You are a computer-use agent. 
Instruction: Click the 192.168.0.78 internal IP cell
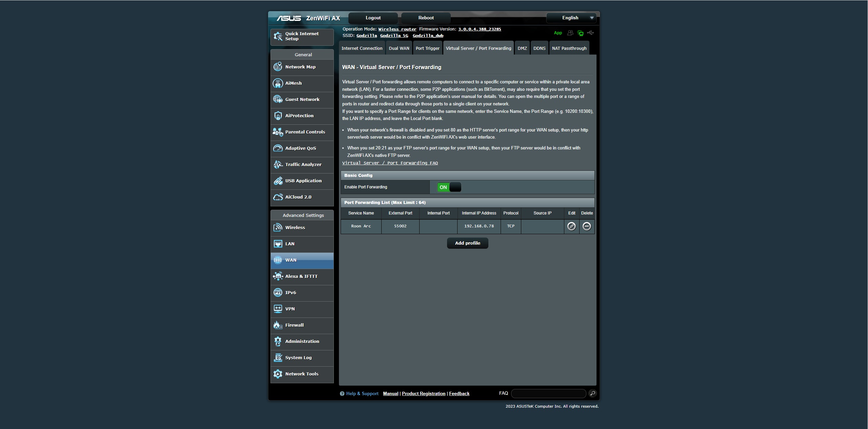(x=479, y=226)
